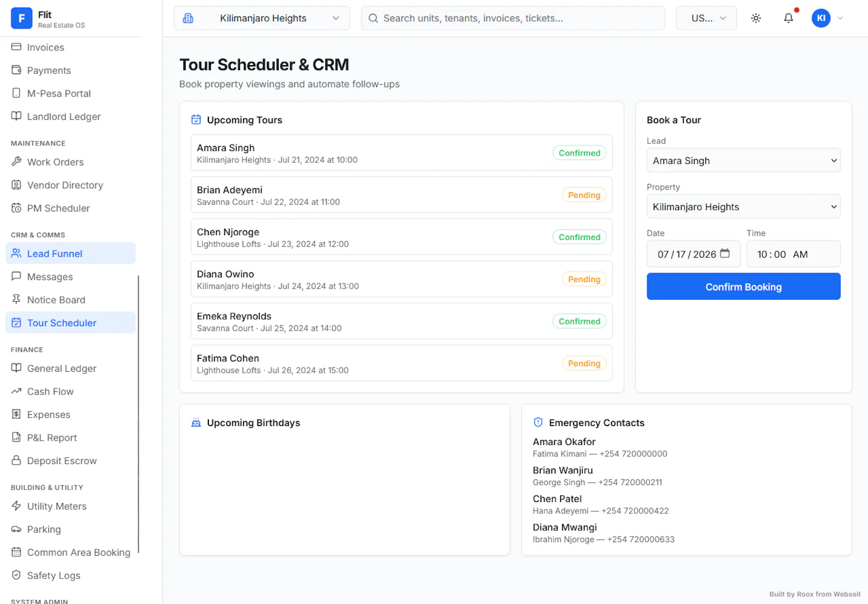The height and width of the screenshot is (604, 868).
Task: Click the Confirmed badge for Amara Singh
Action: (x=579, y=153)
